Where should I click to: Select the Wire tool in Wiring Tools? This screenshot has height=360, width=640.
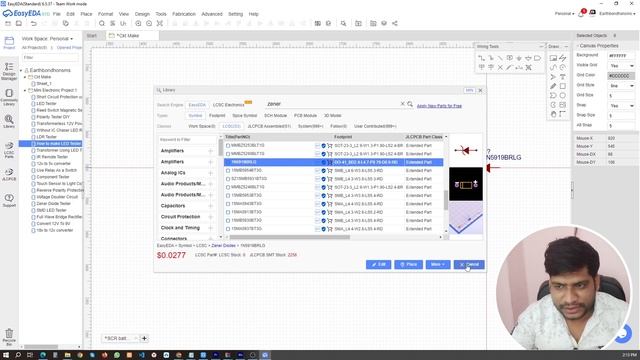(482, 58)
